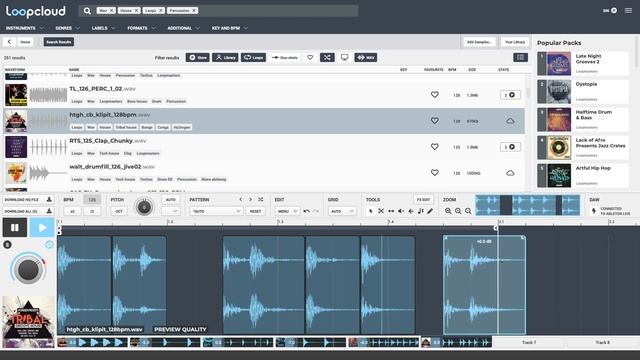
Task: Click the search magnifier icon
Action: 87,11
